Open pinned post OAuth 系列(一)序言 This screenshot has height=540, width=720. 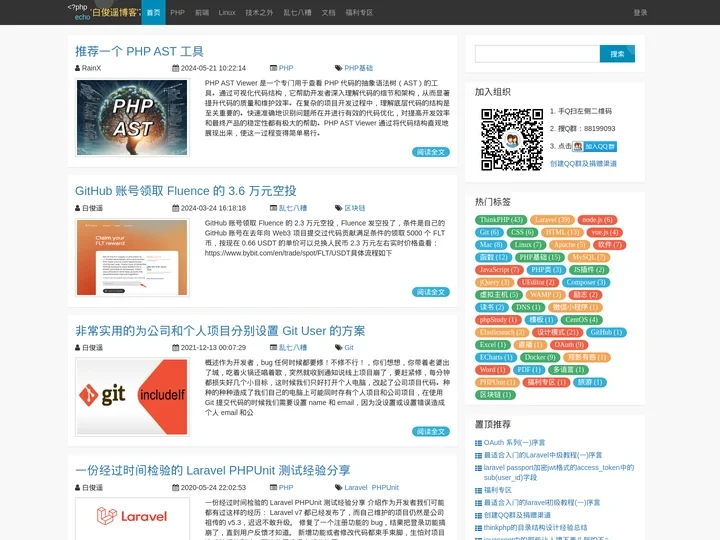[514, 443]
